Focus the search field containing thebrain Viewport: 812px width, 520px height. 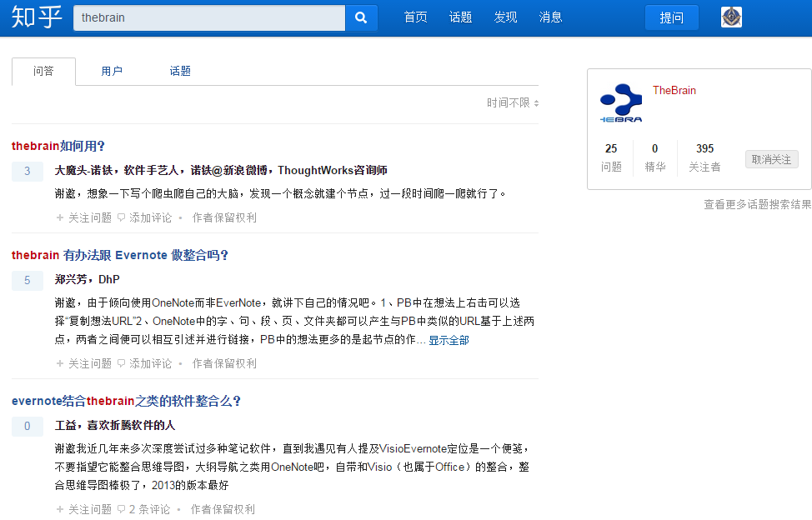click(209, 17)
